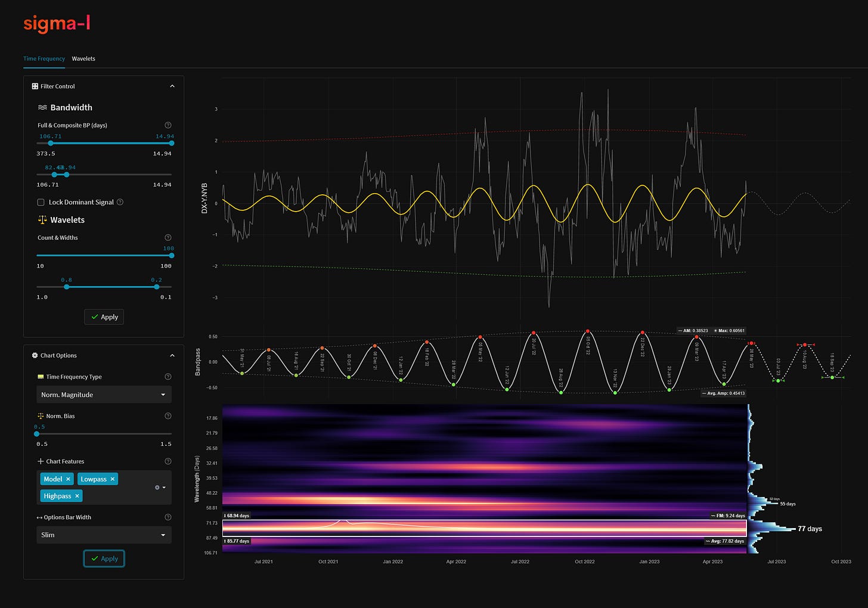The image size is (868, 608).
Task: Click the projected 03 Jul 23 trough marker
Action: coord(778,380)
